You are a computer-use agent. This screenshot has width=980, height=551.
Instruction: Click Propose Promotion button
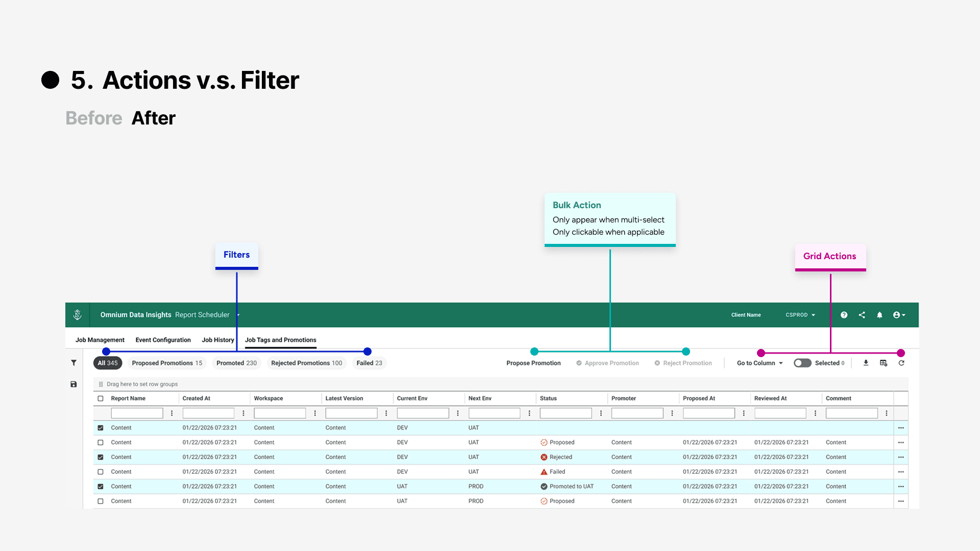point(533,363)
